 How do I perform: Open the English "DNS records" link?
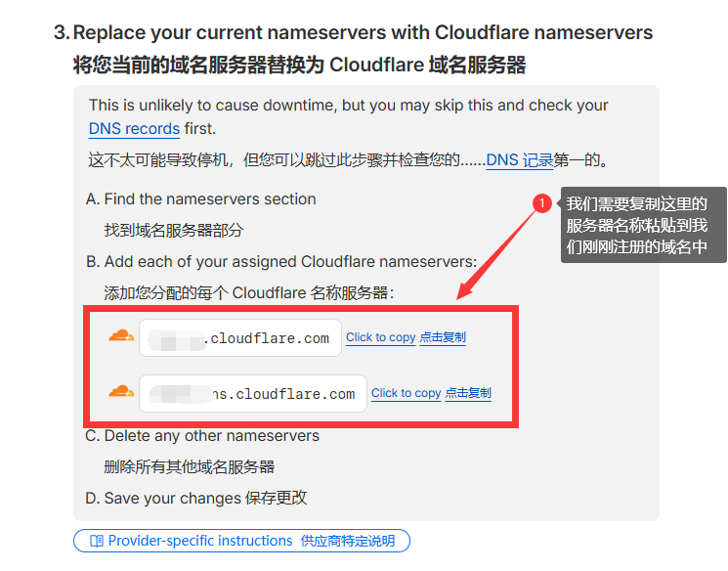(x=134, y=129)
